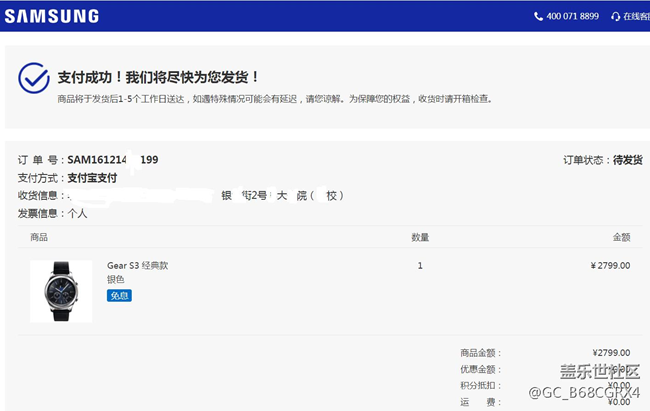Click the 待发货 order status text
650x411 pixels.
point(628,160)
